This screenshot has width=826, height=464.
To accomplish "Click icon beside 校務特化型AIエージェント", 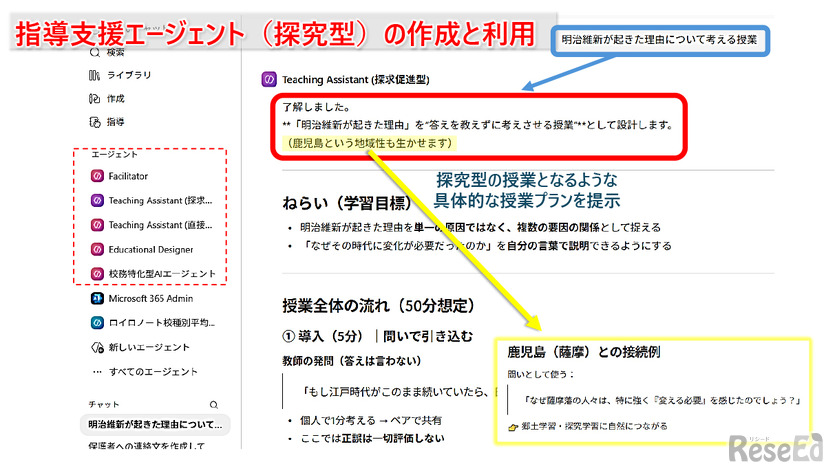I will pos(97,274).
